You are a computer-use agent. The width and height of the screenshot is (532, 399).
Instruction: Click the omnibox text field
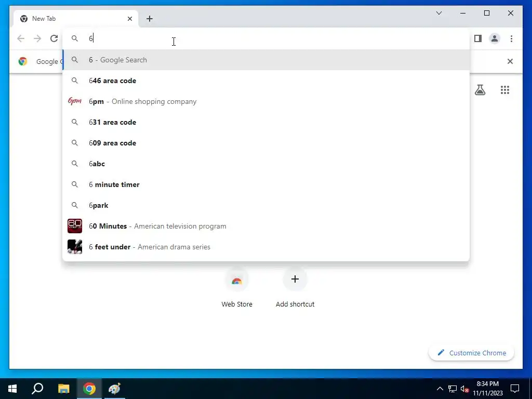coord(266,38)
